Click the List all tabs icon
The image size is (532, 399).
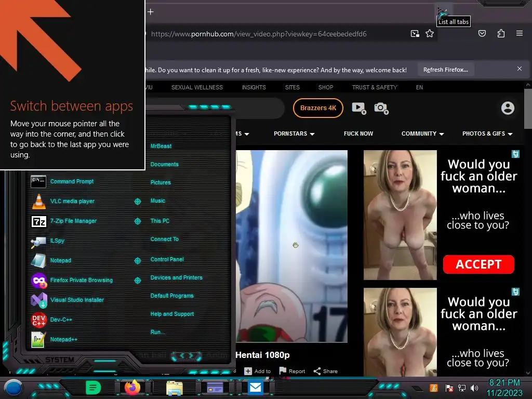pos(444,12)
